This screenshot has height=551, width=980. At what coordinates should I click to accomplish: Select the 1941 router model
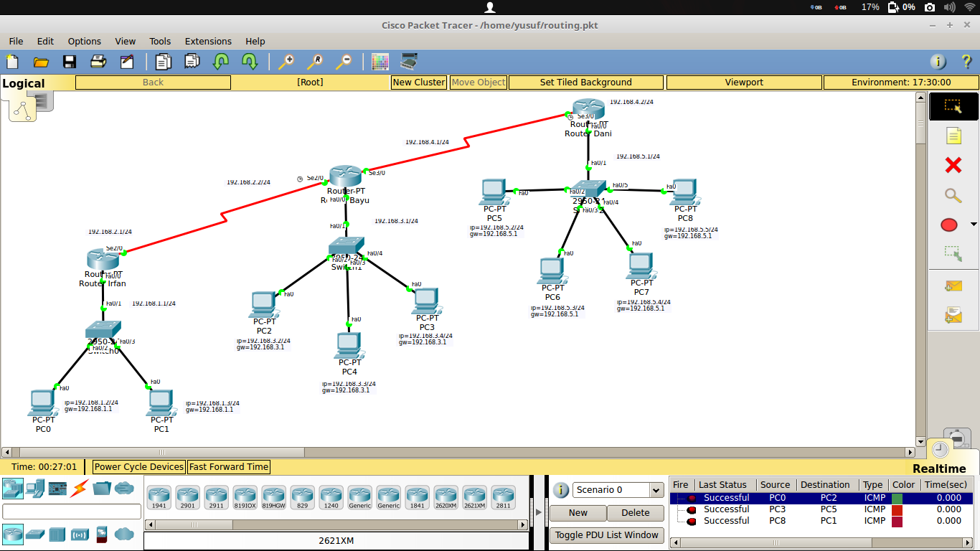point(159,496)
